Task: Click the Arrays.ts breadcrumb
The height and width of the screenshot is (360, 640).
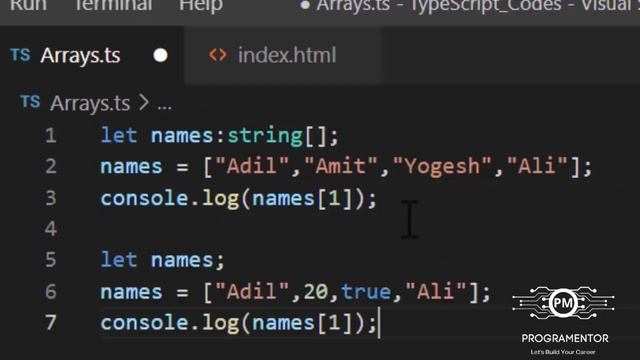Action: (90, 103)
